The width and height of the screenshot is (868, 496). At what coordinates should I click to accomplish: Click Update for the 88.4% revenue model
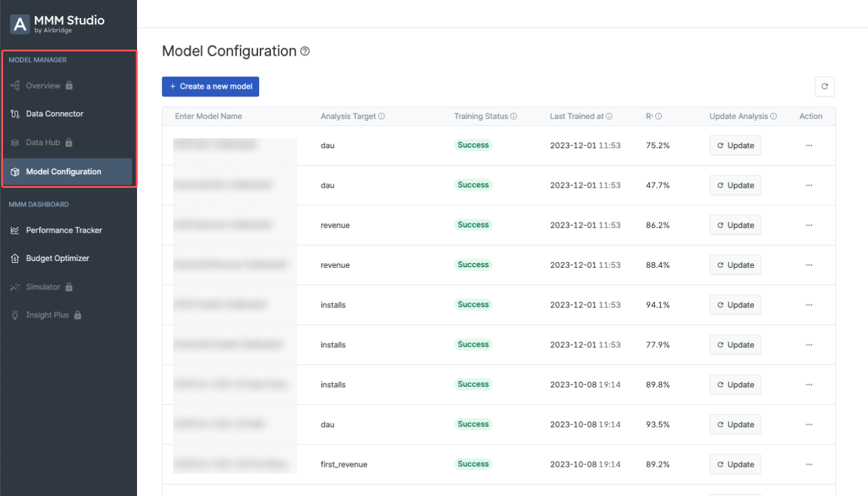coord(735,265)
